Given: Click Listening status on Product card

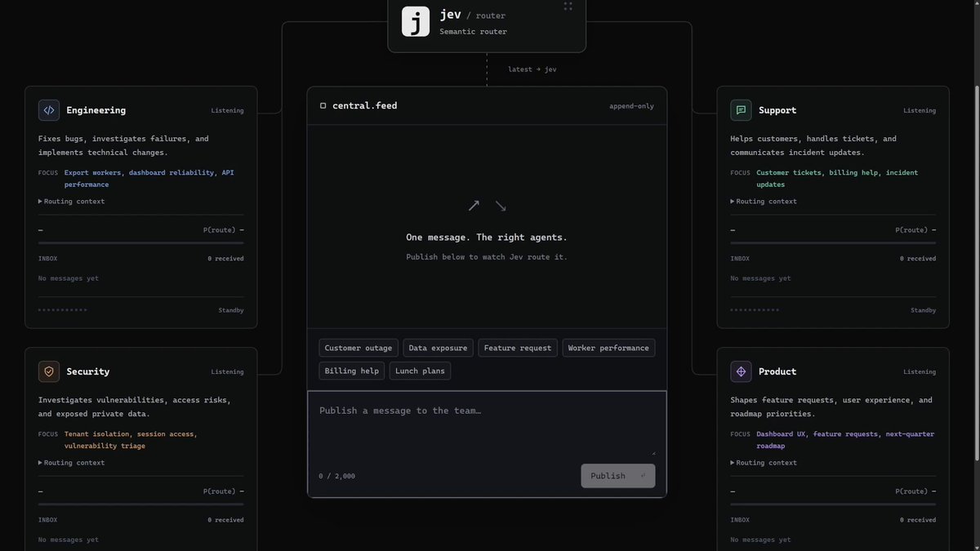Looking at the screenshot, I should pos(920,371).
